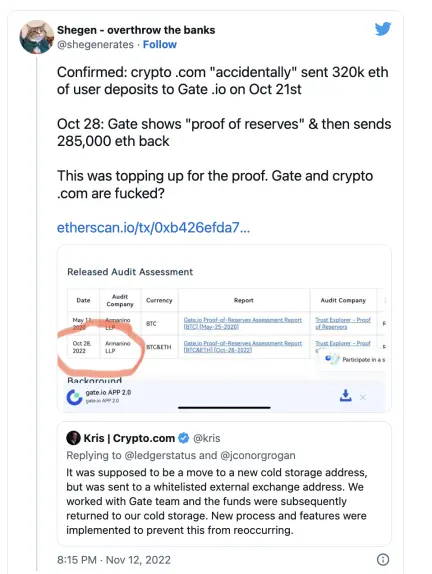Click the Participate in a survey popup
This screenshot has height=574, width=432.
354,359
